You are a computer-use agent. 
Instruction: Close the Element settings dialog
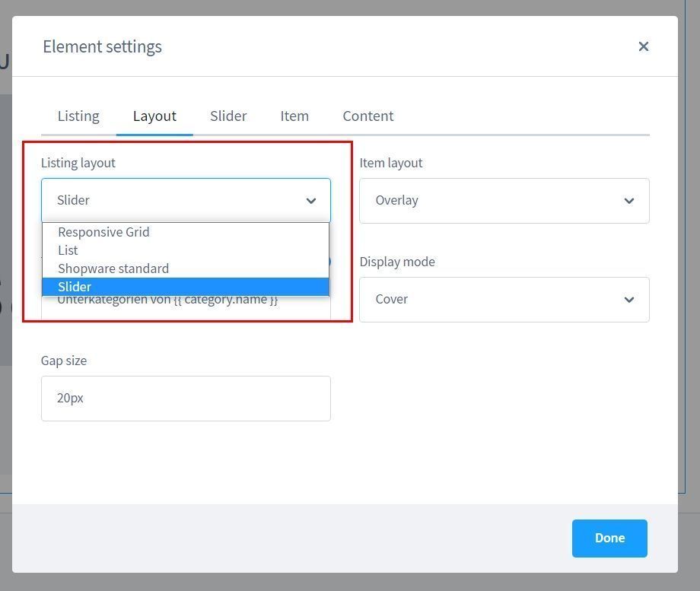[643, 46]
